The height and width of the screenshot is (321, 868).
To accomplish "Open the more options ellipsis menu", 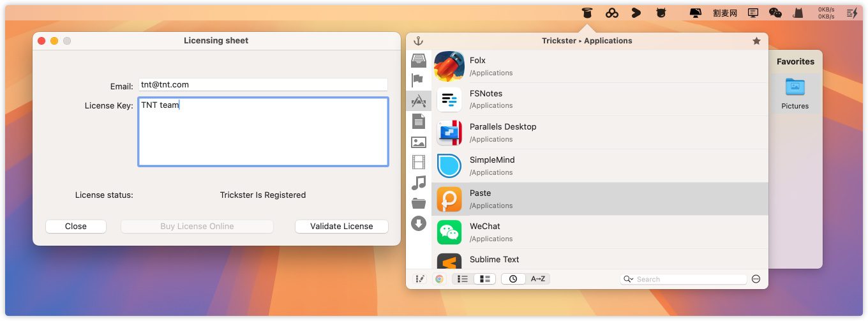I will (756, 279).
